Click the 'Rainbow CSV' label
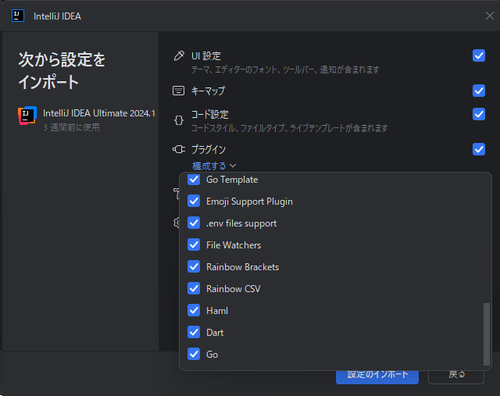Viewport: 500px width, 396px height. click(233, 289)
